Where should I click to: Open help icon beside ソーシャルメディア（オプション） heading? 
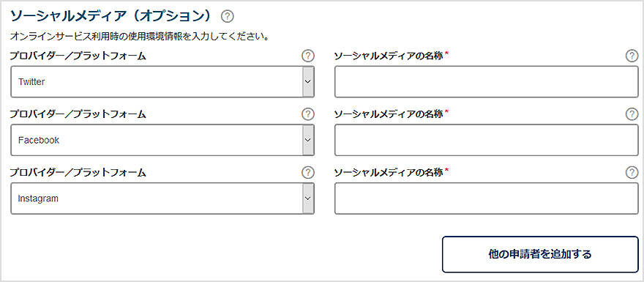[x=227, y=16]
